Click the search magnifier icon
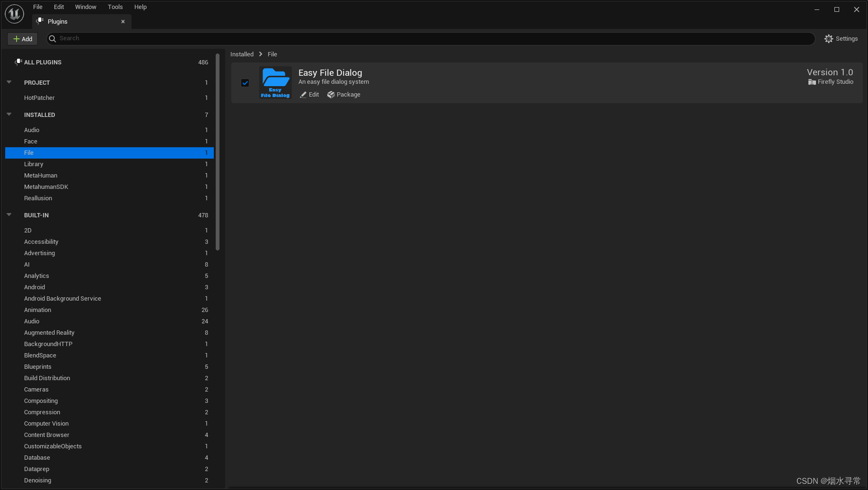Screen dimensions: 868x490 (x=53, y=38)
